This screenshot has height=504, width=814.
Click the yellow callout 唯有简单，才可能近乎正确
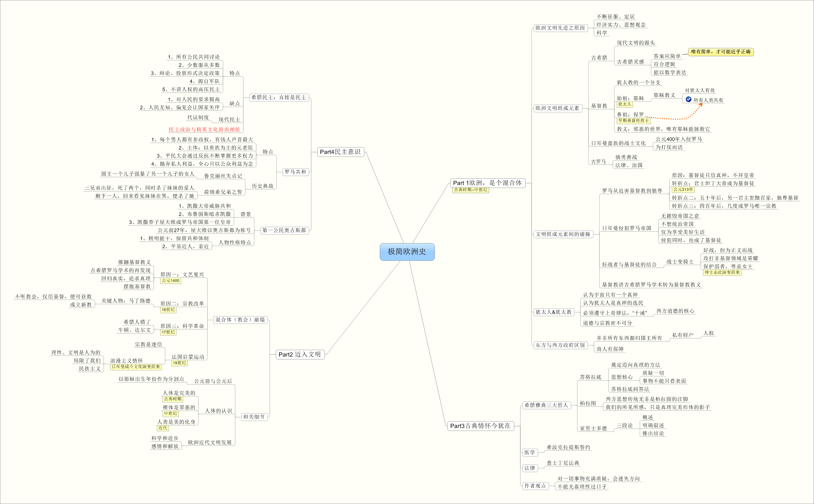point(721,52)
